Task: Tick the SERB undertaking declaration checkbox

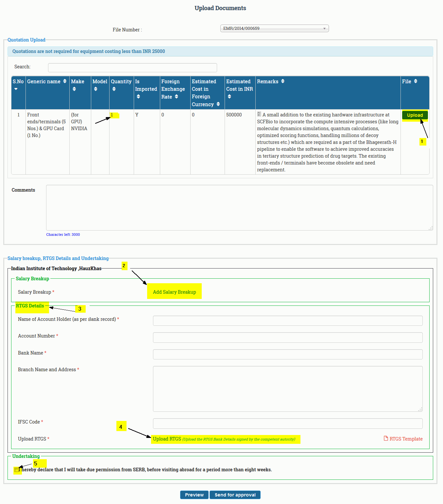Action: point(17,470)
